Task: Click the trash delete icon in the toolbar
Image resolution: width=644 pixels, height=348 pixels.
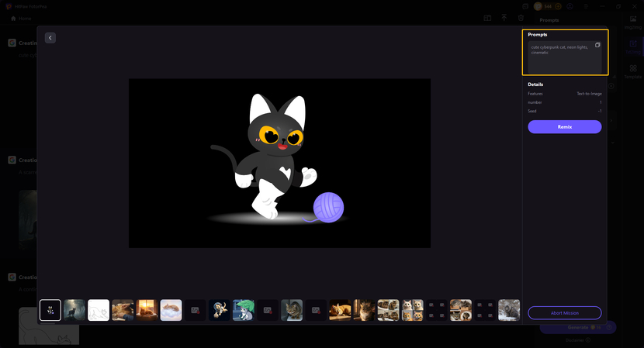Action: tap(521, 18)
